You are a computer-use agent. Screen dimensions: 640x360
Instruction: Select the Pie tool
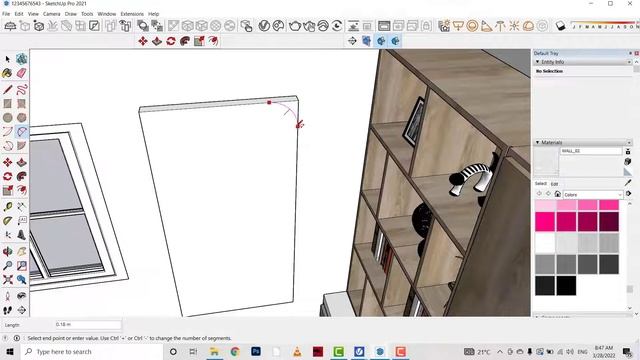(22, 146)
